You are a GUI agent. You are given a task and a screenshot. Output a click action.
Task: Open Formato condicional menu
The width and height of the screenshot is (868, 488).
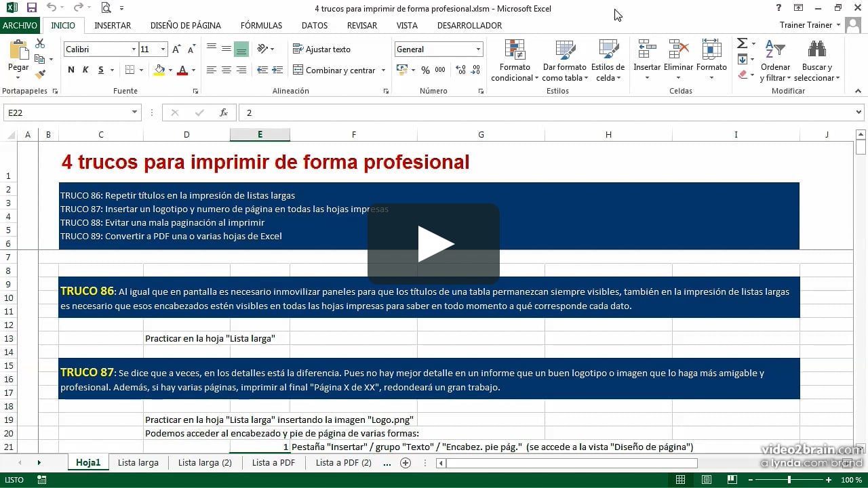[x=515, y=60]
